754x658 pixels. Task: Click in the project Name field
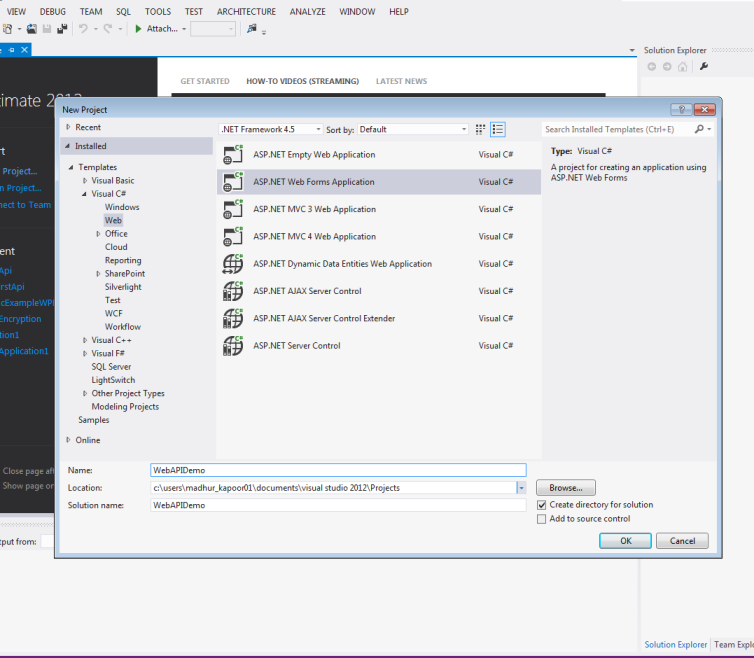pyautogui.click(x=339, y=470)
